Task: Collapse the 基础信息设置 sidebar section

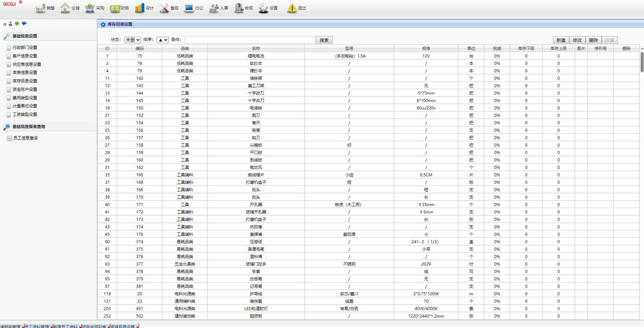Action: tap(25, 36)
